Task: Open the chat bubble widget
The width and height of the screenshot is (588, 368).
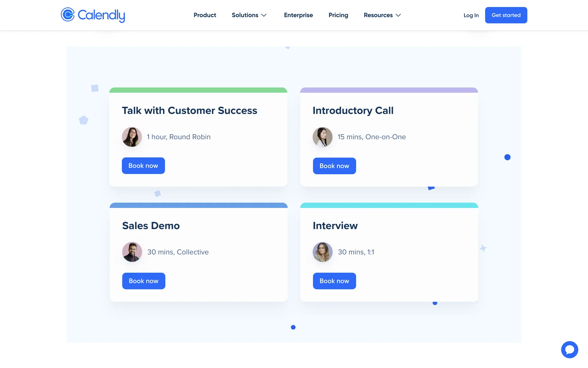Action: point(569,349)
